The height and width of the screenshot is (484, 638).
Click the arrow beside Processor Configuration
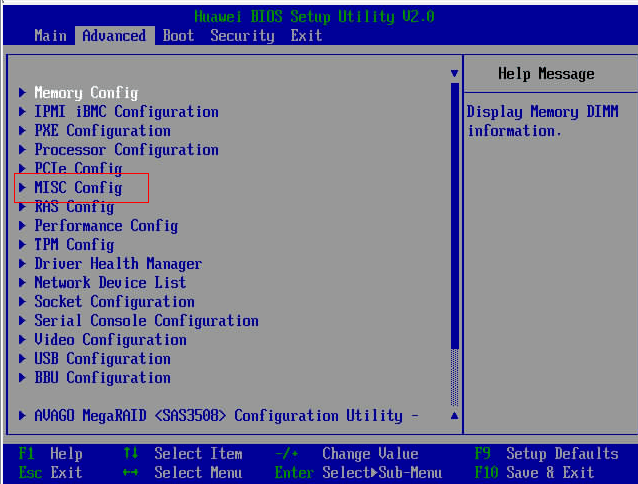point(22,150)
